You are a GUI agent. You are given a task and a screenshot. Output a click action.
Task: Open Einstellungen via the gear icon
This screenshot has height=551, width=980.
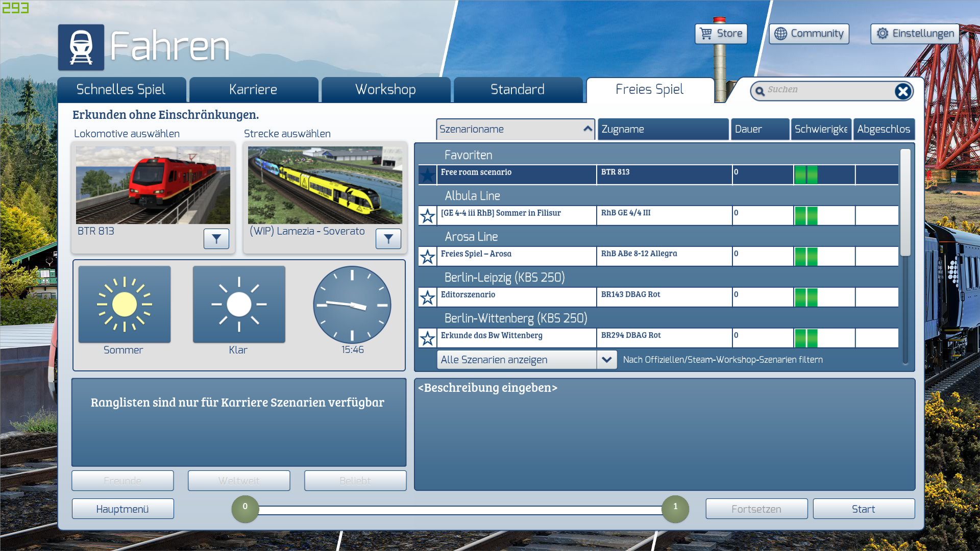(883, 34)
